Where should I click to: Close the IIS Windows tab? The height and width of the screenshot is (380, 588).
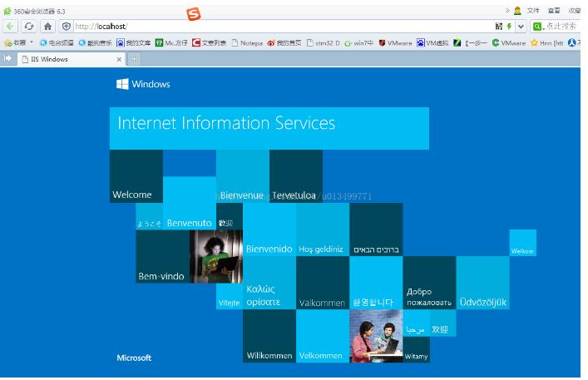pos(119,59)
